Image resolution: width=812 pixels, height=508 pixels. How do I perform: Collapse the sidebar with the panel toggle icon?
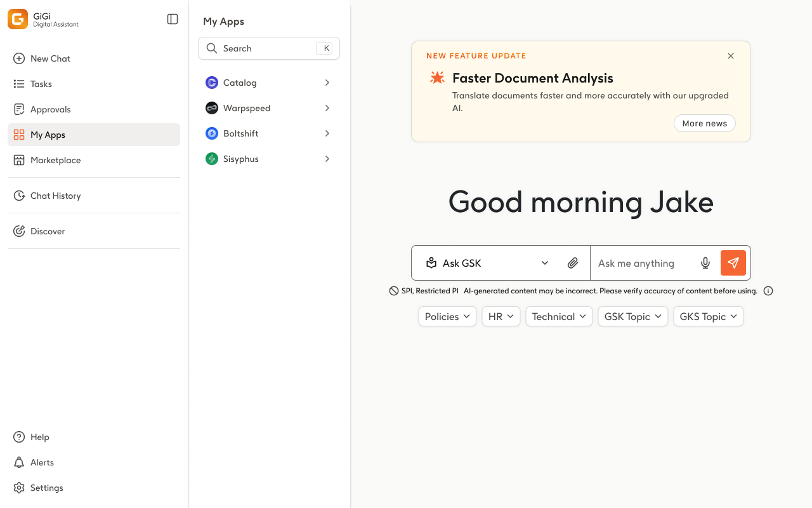[173, 19]
